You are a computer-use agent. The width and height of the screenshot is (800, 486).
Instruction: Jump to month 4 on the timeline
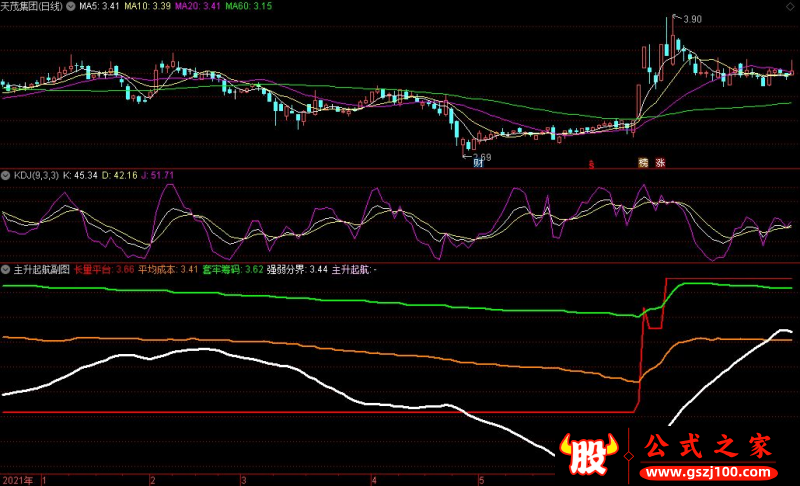(374, 480)
